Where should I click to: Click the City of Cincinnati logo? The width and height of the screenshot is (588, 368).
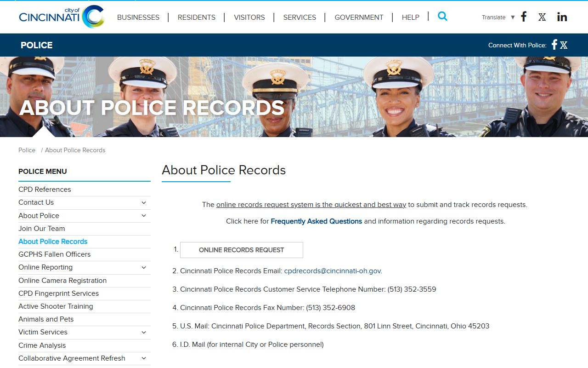[62, 17]
